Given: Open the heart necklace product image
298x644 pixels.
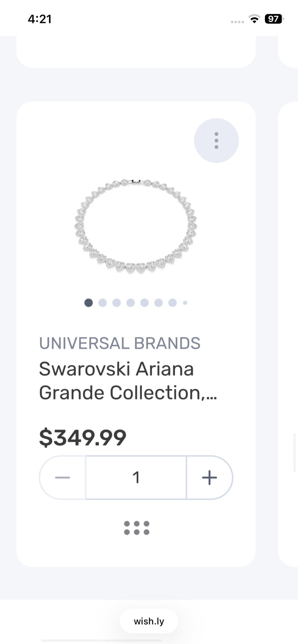Looking at the screenshot, I should 136,226.
